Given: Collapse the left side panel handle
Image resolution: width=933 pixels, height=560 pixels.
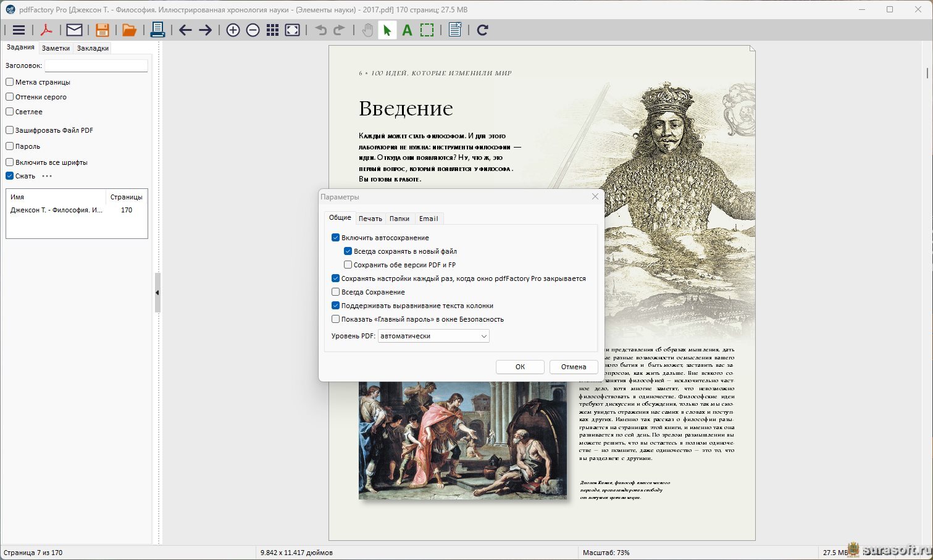Looking at the screenshot, I should pos(157,293).
